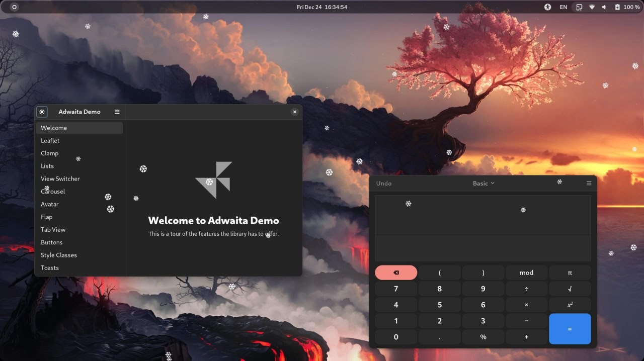The width and height of the screenshot is (644, 361).
Task: Click the Activities button in top bar
Action: (14, 7)
